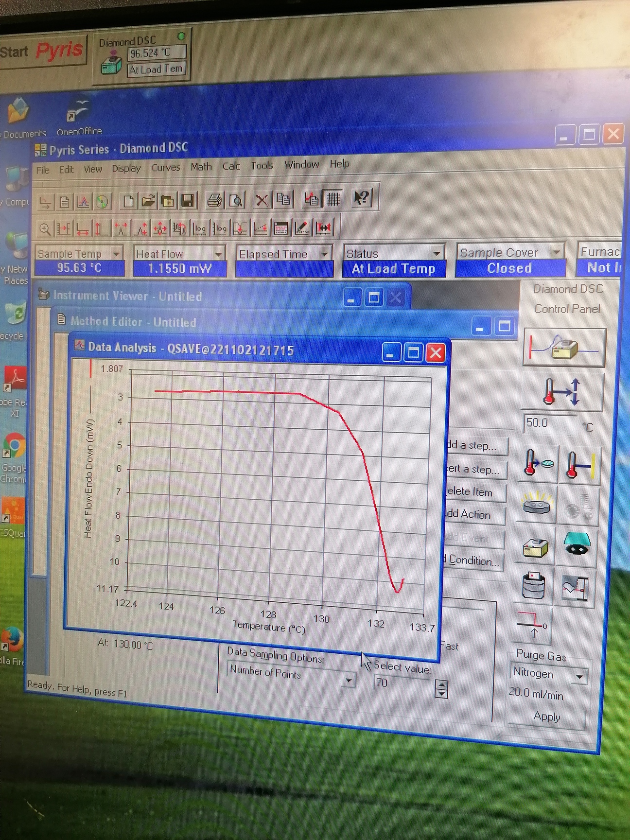Click the green disc toolbar icon

[103, 201]
